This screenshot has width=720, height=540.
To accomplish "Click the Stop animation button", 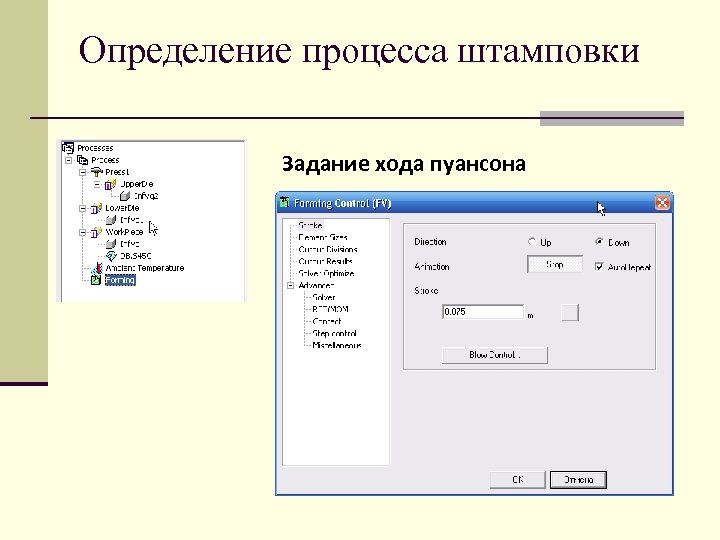I will click(x=555, y=264).
